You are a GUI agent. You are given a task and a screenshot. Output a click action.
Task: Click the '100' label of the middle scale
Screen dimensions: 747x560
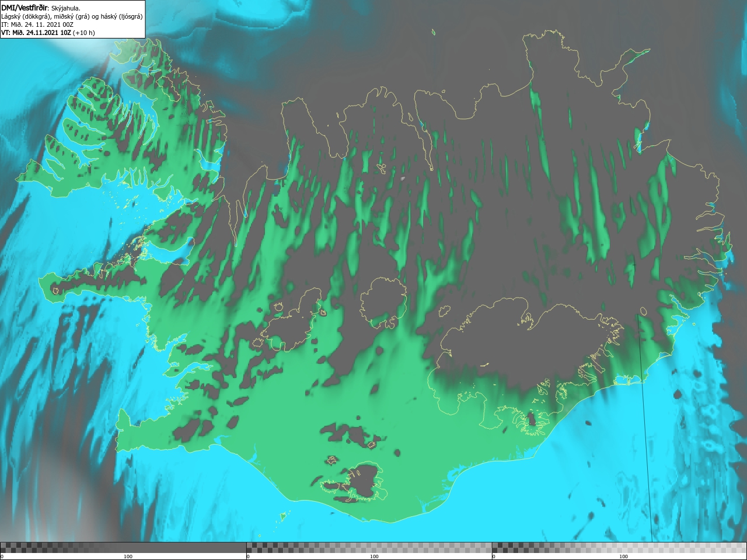(x=374, y=556)
